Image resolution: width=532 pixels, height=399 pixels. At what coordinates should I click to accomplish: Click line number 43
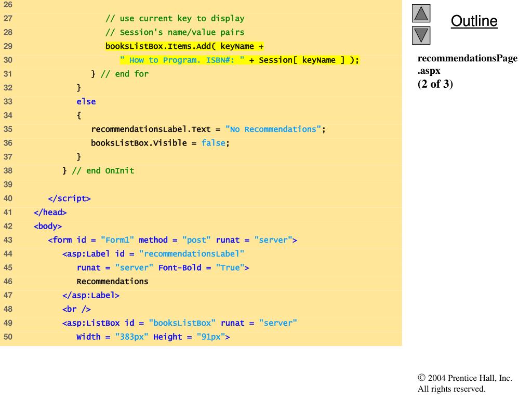pos(8,240)
